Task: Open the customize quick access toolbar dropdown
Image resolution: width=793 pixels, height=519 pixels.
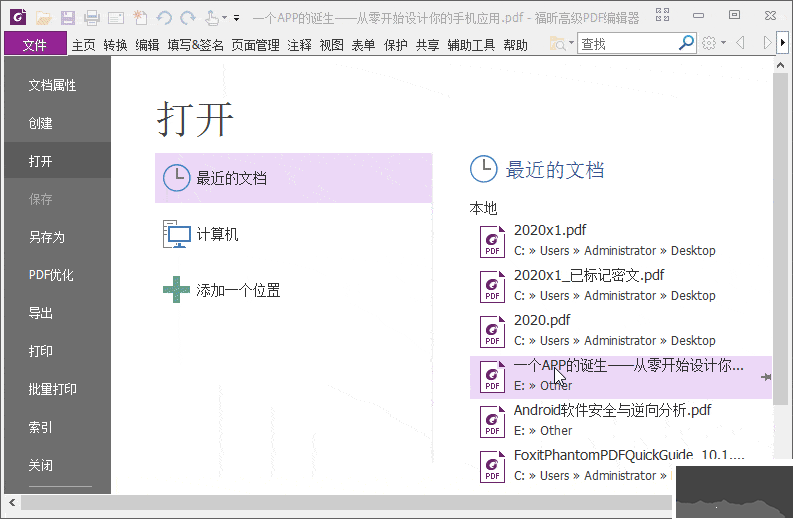Action: pyautogui.click(x=236, y=18)
